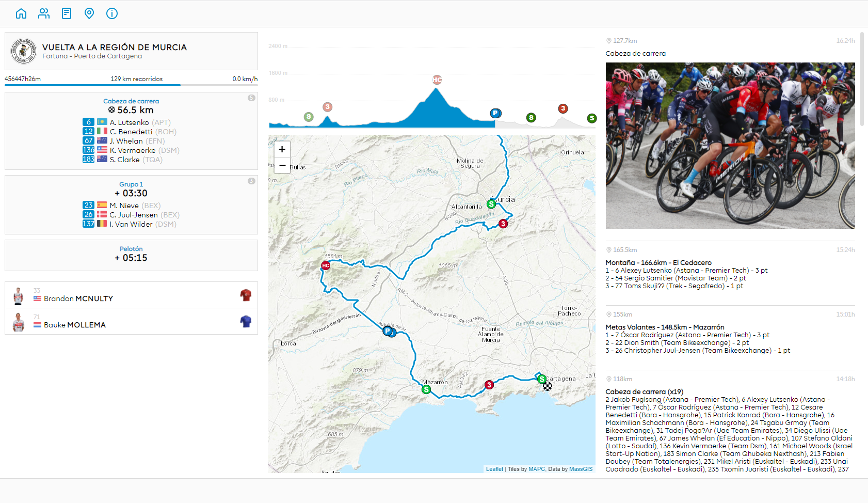Select the red 3 marker near Rio Guadalentín

tap(503, 224)
